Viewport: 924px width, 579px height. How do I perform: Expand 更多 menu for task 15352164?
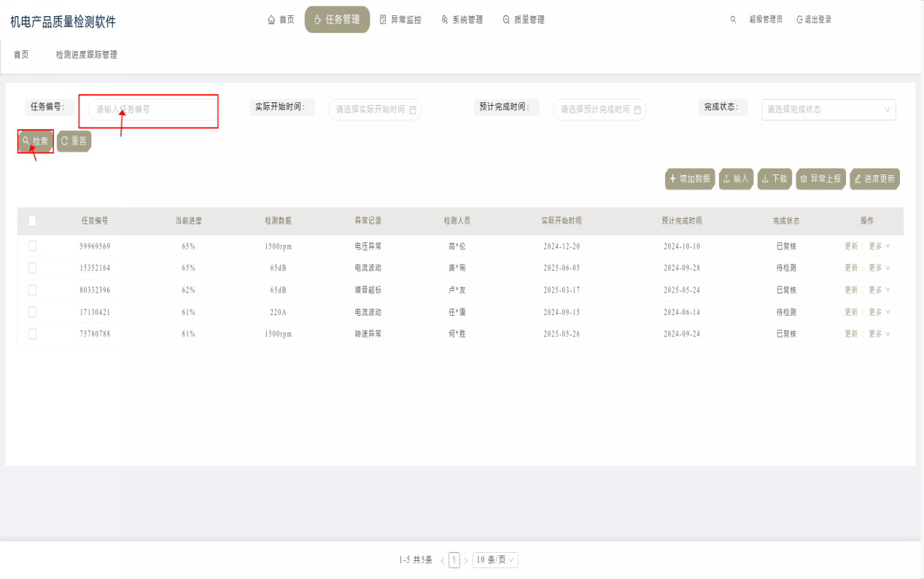(x=879, y=268)
